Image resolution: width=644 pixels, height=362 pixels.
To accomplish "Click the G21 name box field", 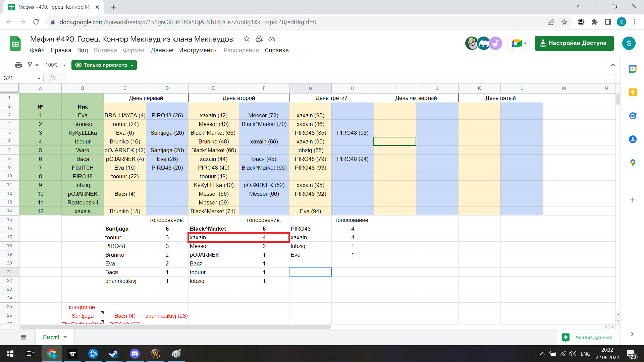I will coord(19,78).
